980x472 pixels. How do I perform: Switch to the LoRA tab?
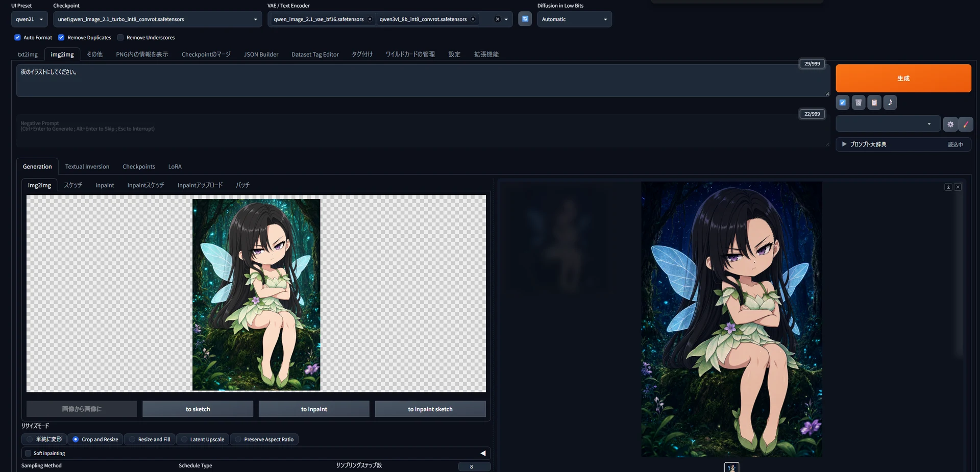[175, 166]
